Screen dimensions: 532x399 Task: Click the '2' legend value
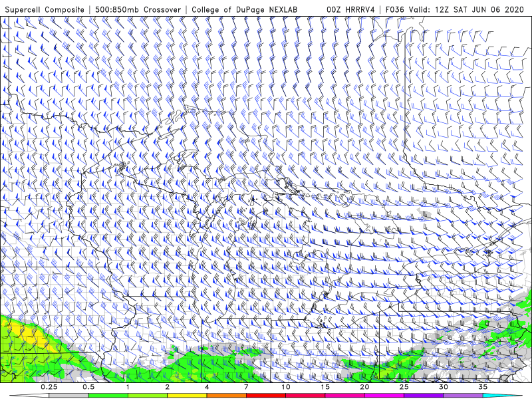[168, 387]
